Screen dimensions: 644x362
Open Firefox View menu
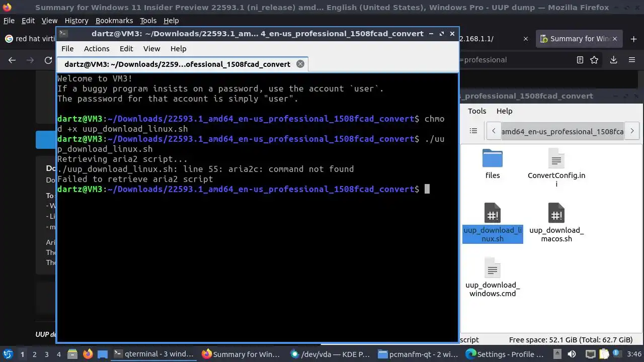pyautogui.click(x=49, y=21)
